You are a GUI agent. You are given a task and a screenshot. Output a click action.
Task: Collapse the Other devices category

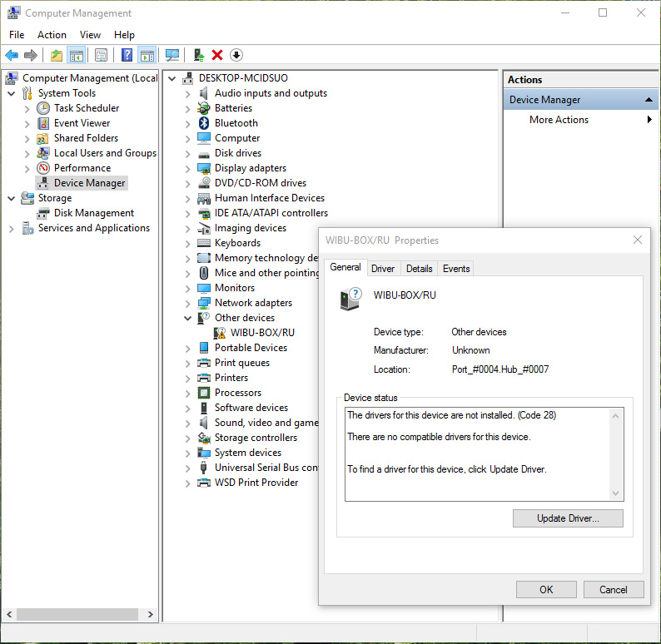188,319
